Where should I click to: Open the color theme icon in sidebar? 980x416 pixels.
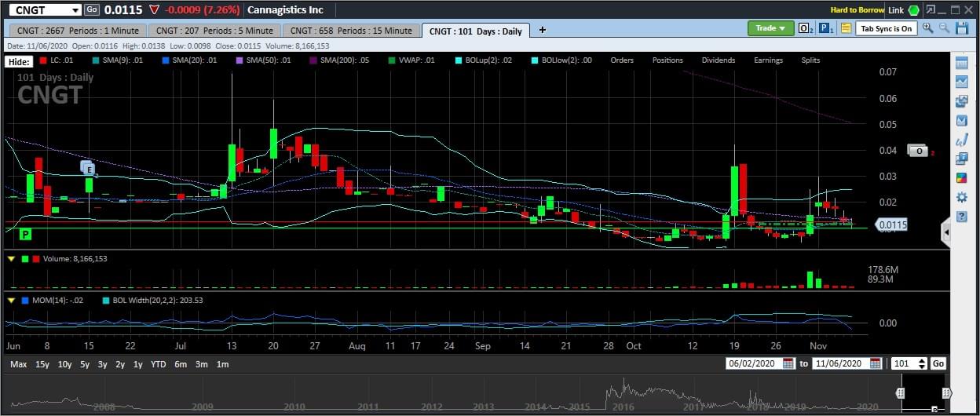click(962, 177)
